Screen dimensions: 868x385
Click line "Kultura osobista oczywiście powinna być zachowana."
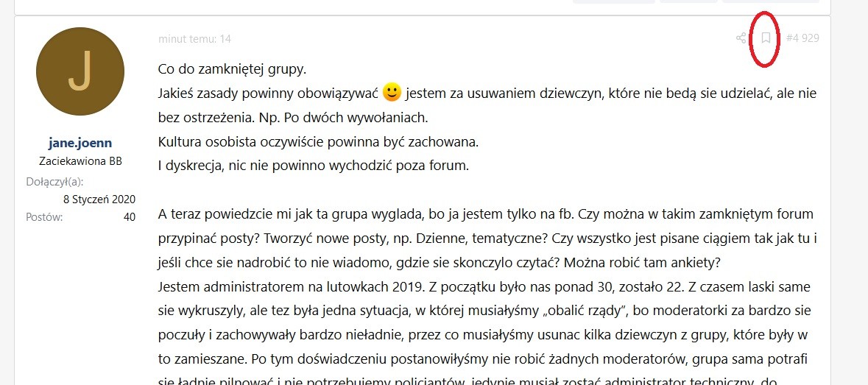coord(318,142)
